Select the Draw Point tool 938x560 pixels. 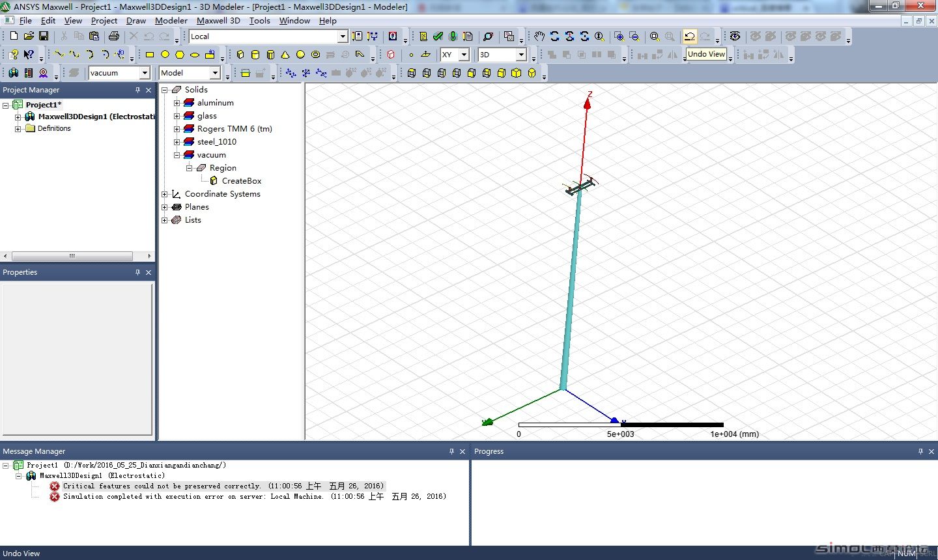click(x=411, y=55)
